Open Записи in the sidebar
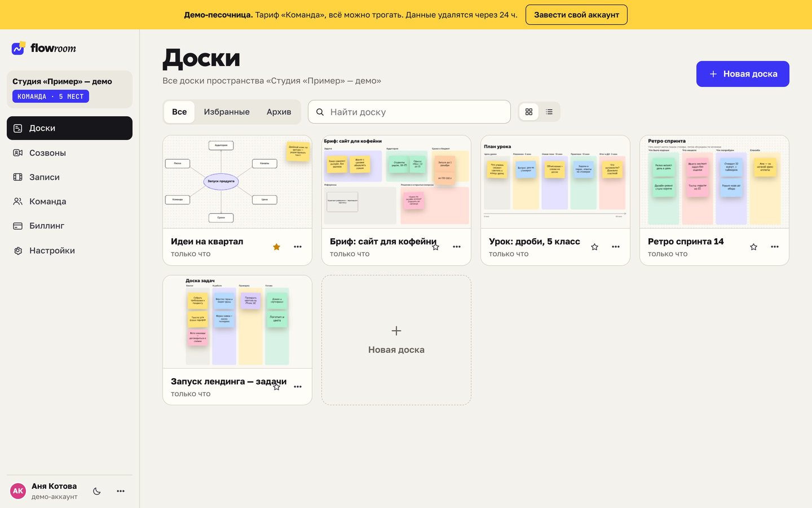 pyautogui.click(x=69, y=177)
